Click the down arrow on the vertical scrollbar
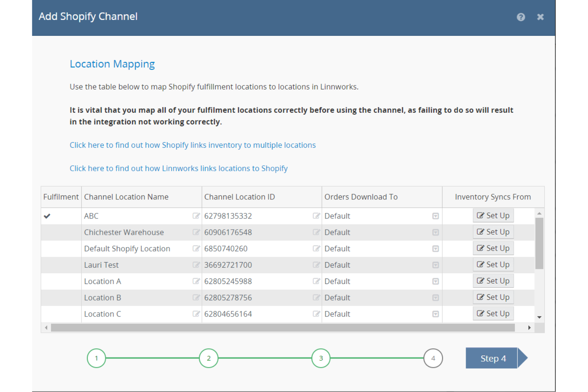Screen dimensions: 588x392 (x=539, y=317)
